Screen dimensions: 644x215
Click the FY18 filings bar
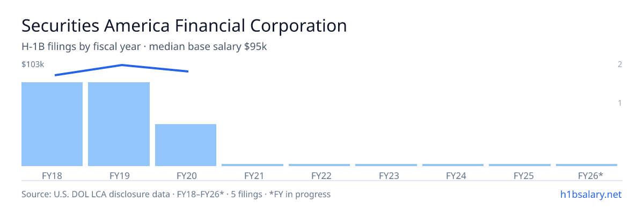click(52, 124)
